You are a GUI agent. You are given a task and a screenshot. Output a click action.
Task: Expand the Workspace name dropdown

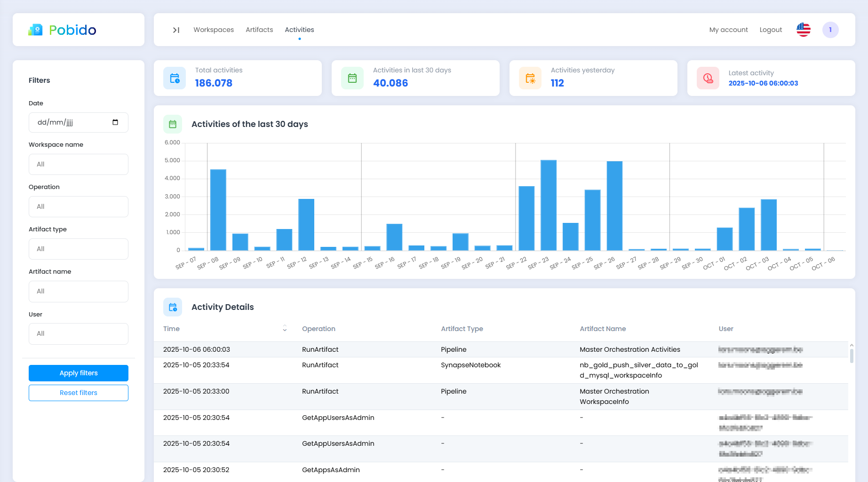[x=79, y=165]
